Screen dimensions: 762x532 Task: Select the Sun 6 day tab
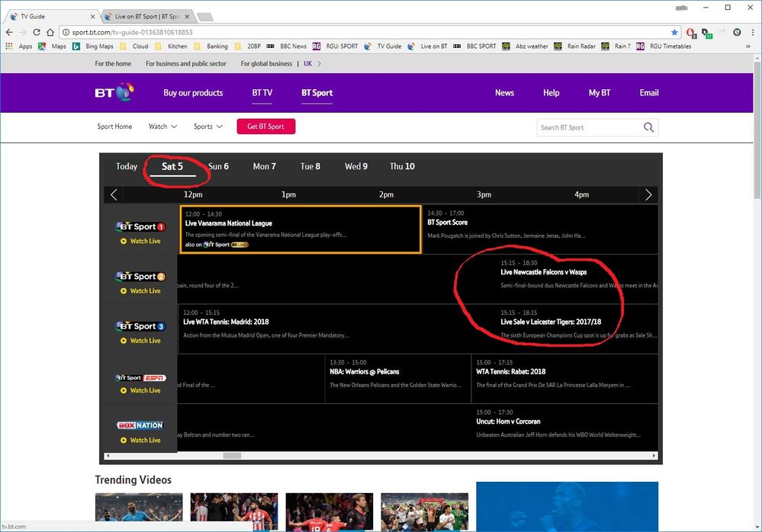click(x=218, y=166)
